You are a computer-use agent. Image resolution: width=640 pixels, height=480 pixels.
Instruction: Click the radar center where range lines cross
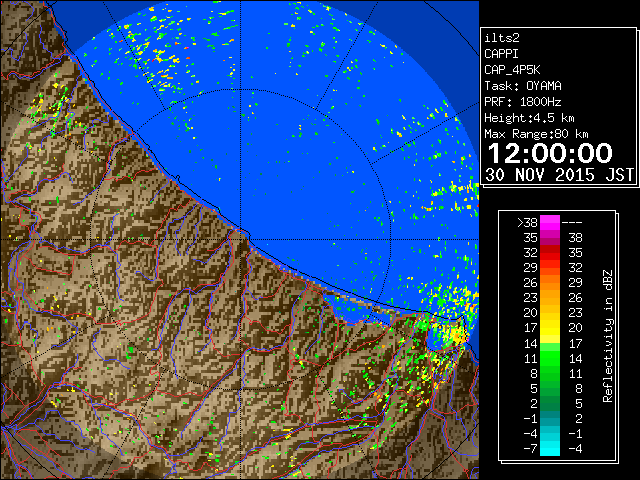point(241,239)
